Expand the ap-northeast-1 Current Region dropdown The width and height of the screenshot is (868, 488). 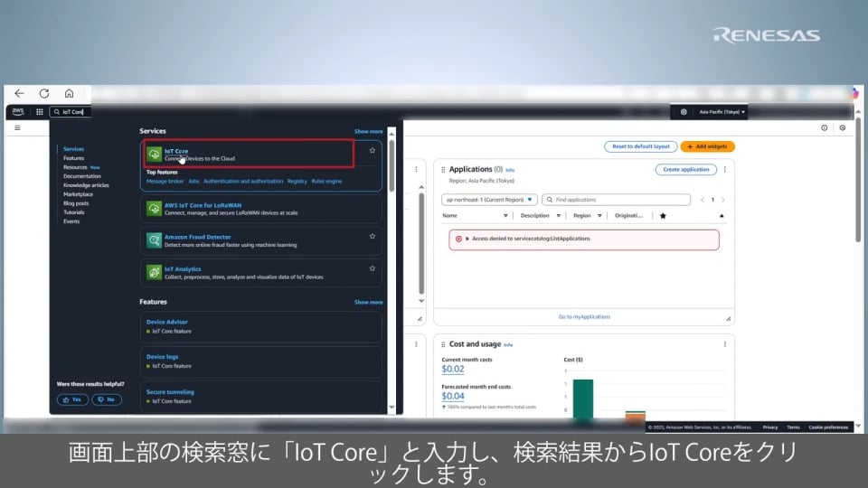490,199
